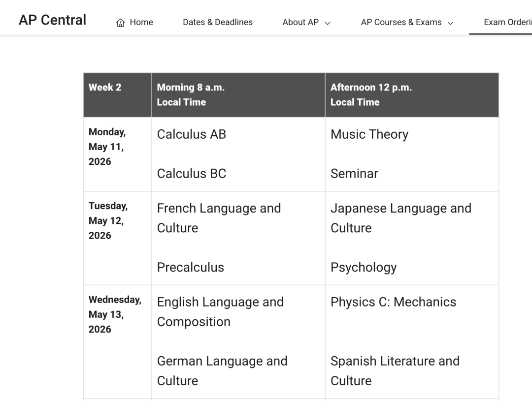The height and width of the screenshot is (401, 532).
Task: Expand the AP Courses & Exams chevron
Action: pyautogui.click(x=450, y=23)
